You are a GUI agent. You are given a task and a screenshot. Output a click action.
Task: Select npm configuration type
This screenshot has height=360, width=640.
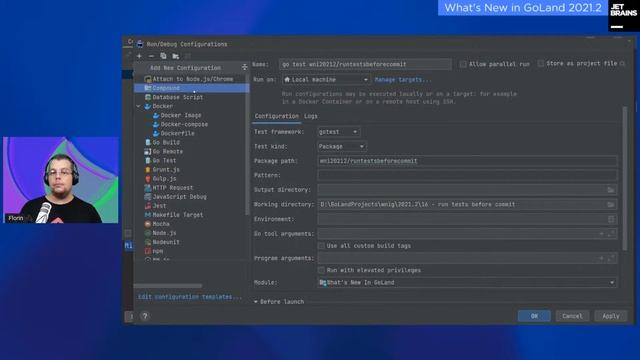point(158,251)
